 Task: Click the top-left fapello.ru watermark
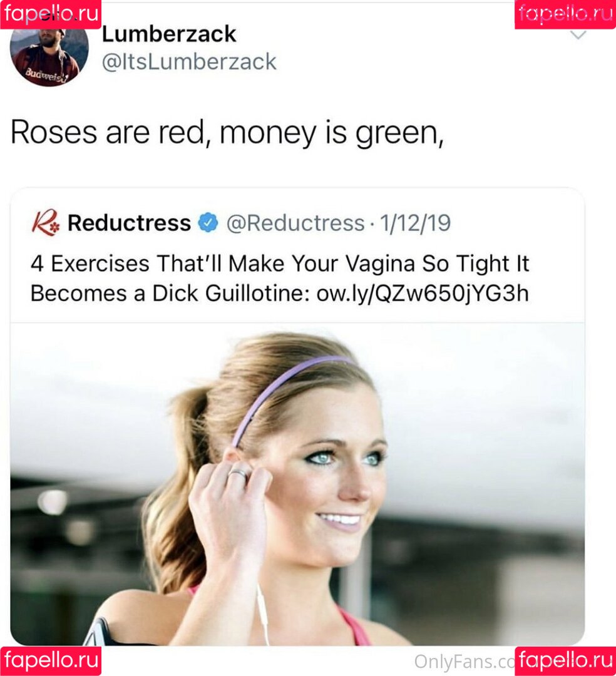(51, 14)
